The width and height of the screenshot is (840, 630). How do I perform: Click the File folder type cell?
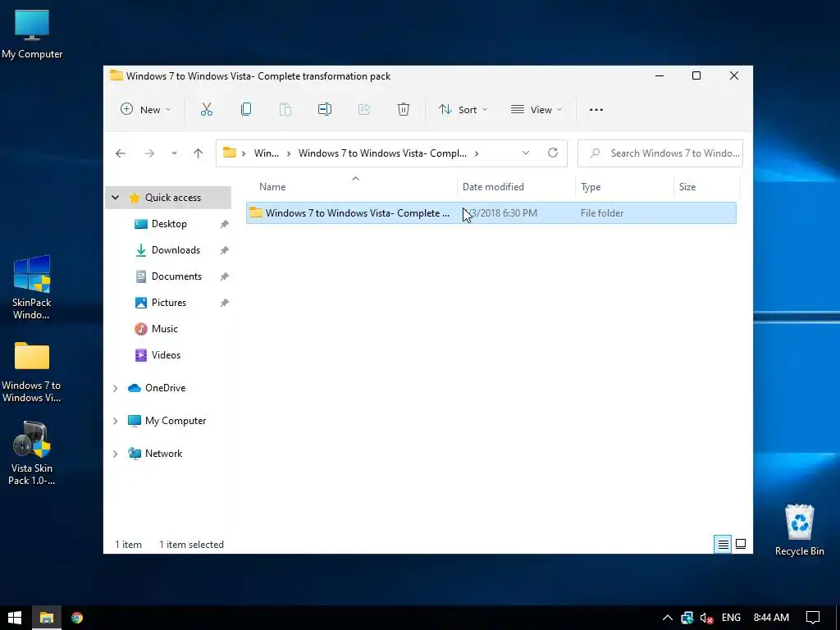[601, 213]
